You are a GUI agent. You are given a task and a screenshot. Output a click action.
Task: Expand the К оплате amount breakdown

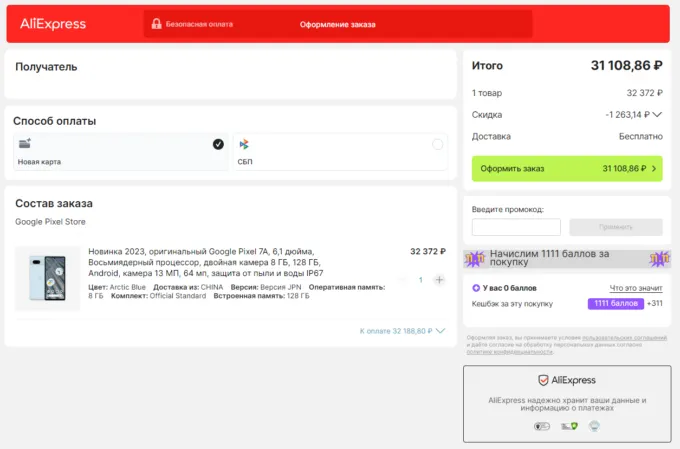(440, 330)
